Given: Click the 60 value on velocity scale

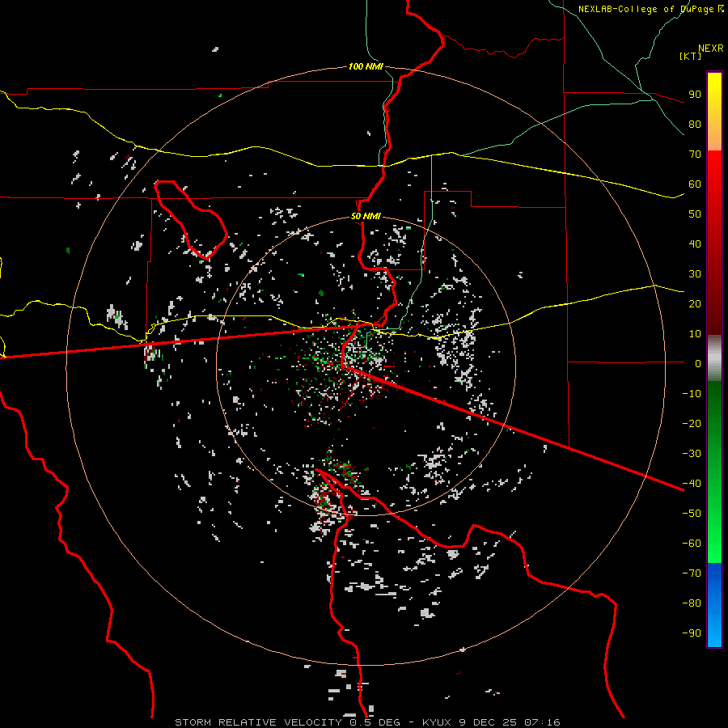Looking at the screenshot, I should [695, 184].
